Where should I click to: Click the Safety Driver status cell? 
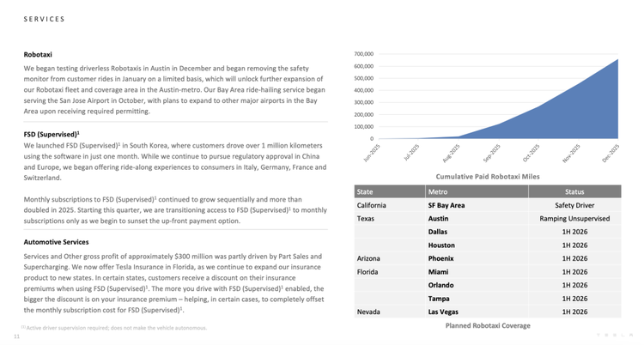574,205
